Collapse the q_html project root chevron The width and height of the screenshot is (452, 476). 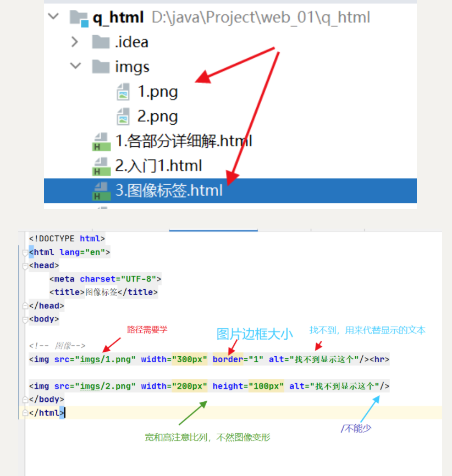(x=53, y=16)
